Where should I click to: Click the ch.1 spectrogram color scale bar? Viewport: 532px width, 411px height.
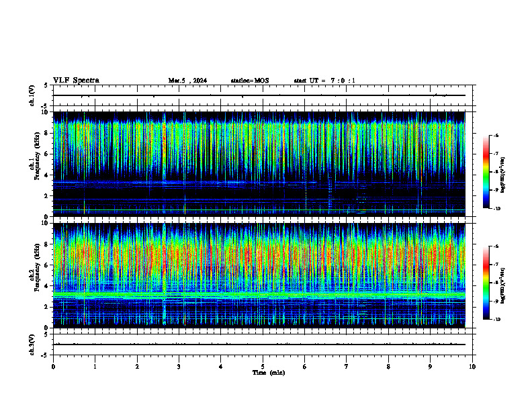[486, 172]
